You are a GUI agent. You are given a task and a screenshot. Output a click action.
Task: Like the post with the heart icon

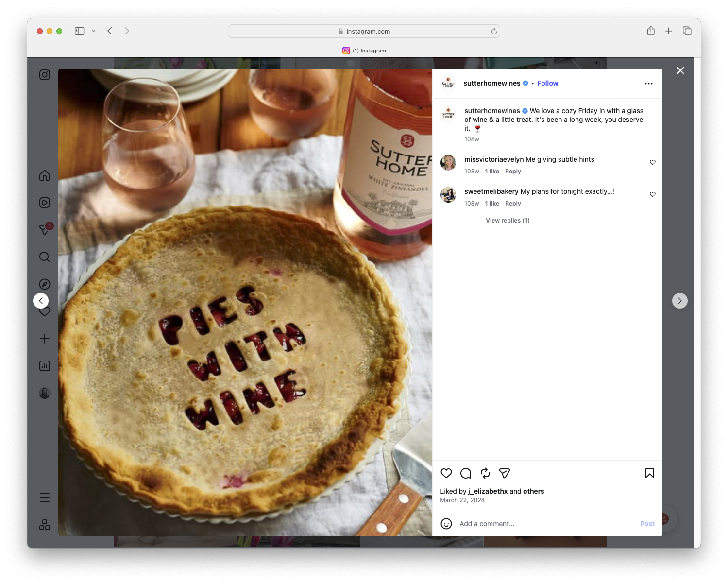pyautogui.click(x=446, y=473)
